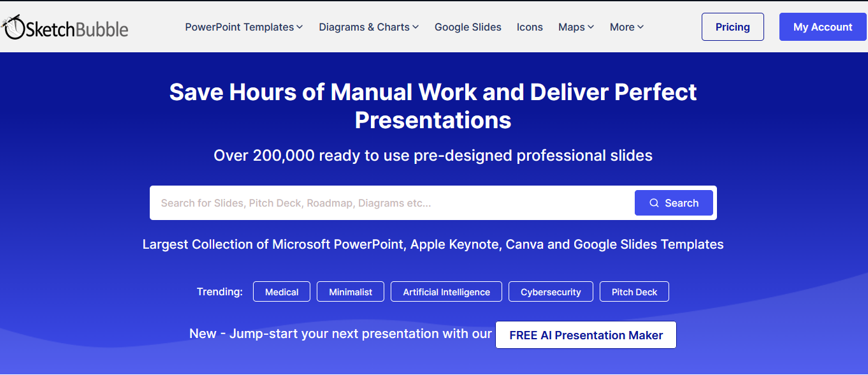Launch the FREE AI Presentation Maker

586,335
